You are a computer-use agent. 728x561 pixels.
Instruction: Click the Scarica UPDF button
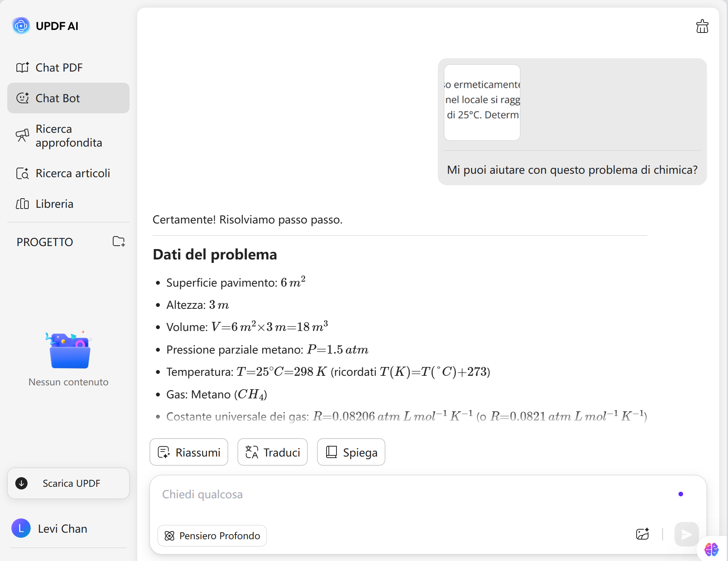coord(71,483)
